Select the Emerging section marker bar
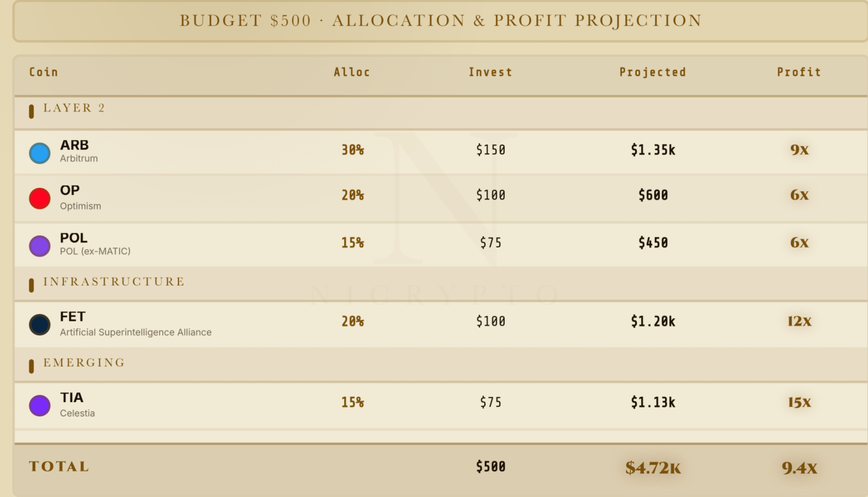Viewport: 868px width, 497px height. [x=31, y=366]
